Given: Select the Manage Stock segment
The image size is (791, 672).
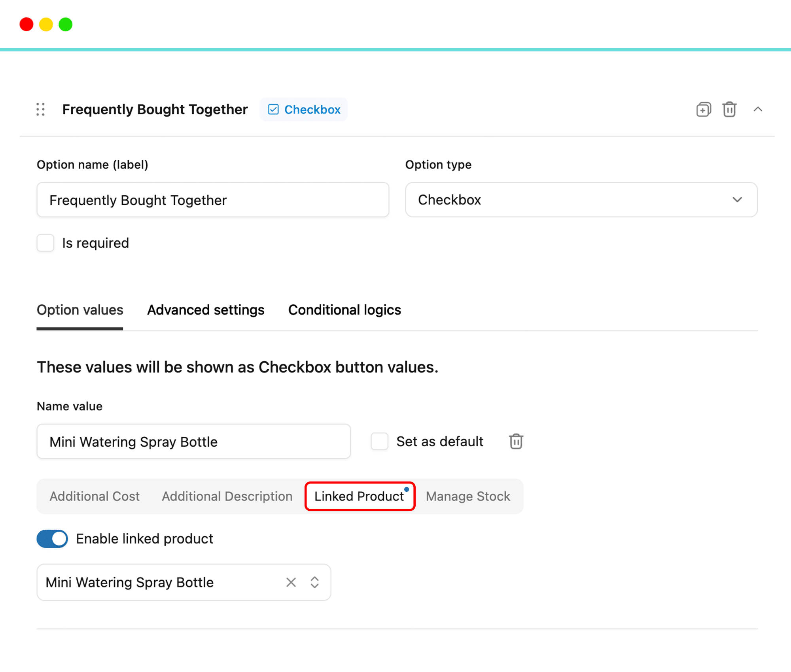Looking at the screenshot, I should tap(468, 496).
